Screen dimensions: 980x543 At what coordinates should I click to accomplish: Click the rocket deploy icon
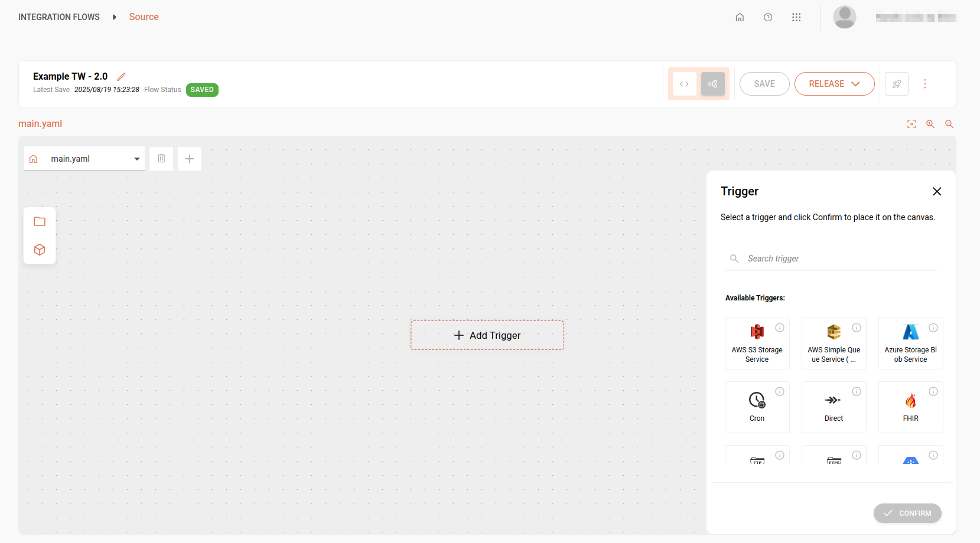896,84
